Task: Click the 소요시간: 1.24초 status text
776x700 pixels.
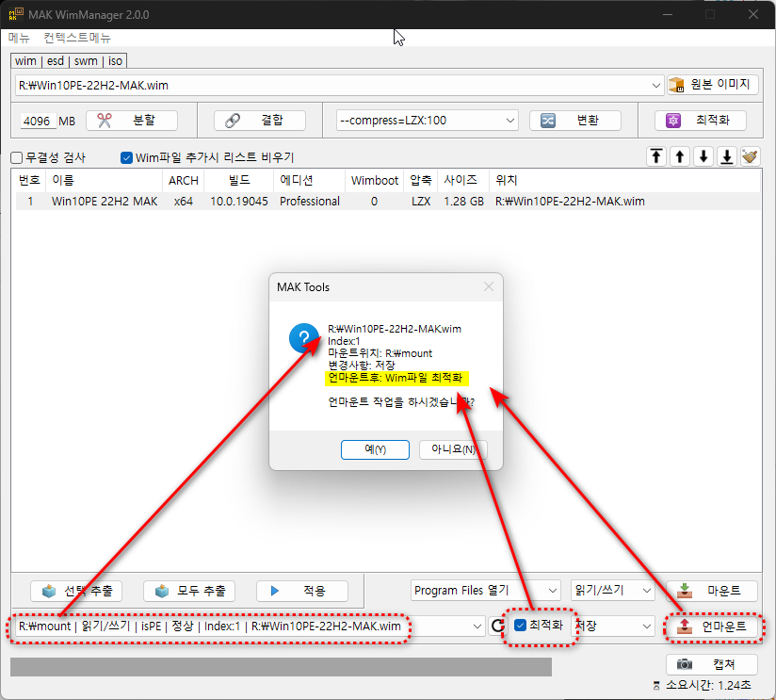Action: point(708,685)
